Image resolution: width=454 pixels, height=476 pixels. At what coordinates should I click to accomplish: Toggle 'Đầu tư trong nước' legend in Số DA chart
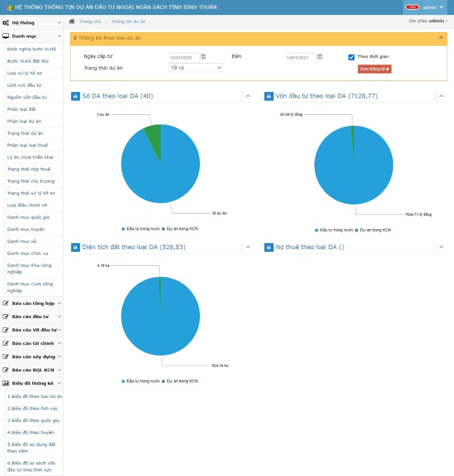(140, 229)
